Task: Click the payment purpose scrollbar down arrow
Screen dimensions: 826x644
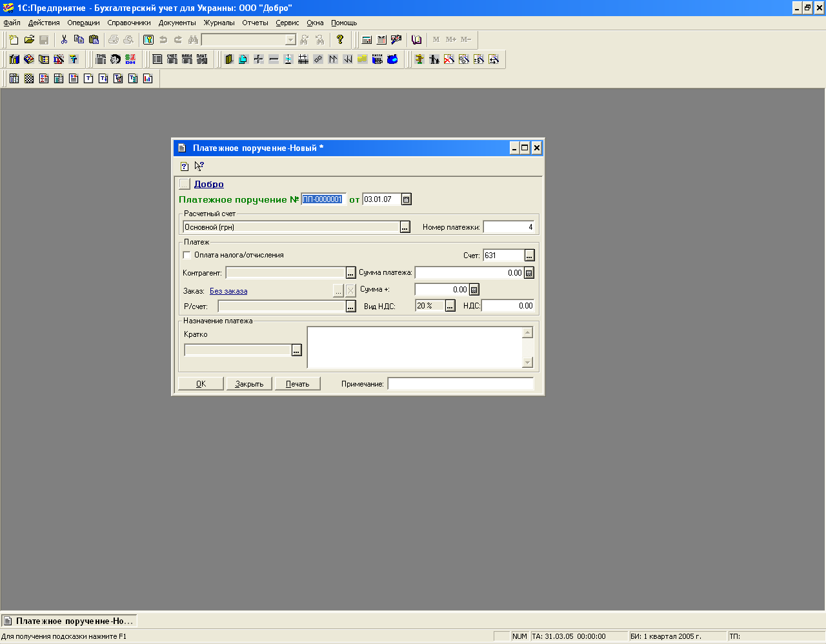Action: point(527,363)
